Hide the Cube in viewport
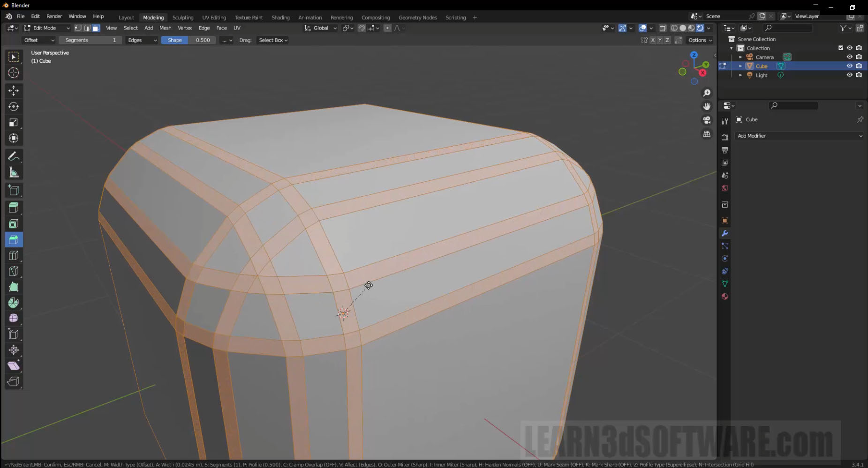Screen dimensions: 868x468 click(849, 66)
